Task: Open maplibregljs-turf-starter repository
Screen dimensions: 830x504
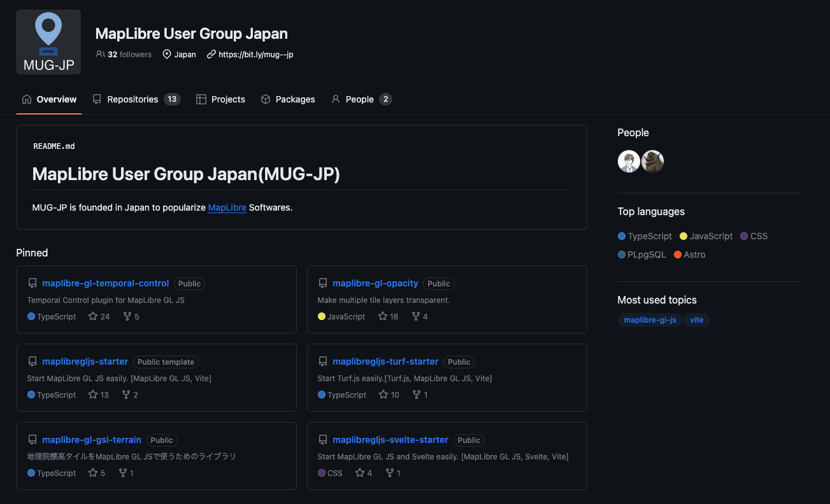Action: [x=385, y=361]
